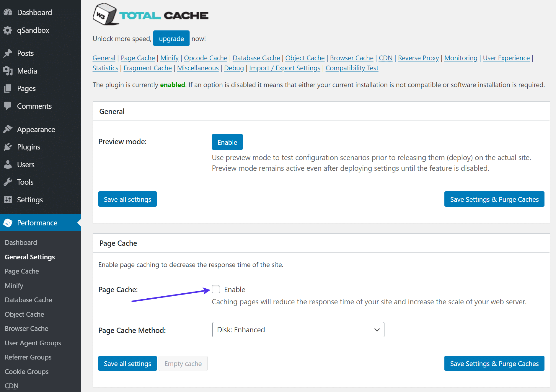Enable the Page Cache checkbox

click(216, 289)
